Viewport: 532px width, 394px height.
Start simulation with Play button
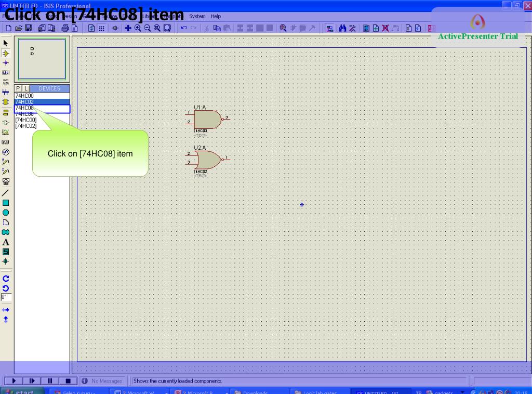(14, 381)
